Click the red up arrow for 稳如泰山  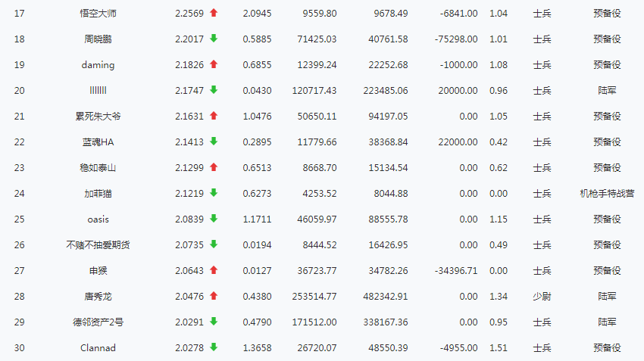[214, 167]
